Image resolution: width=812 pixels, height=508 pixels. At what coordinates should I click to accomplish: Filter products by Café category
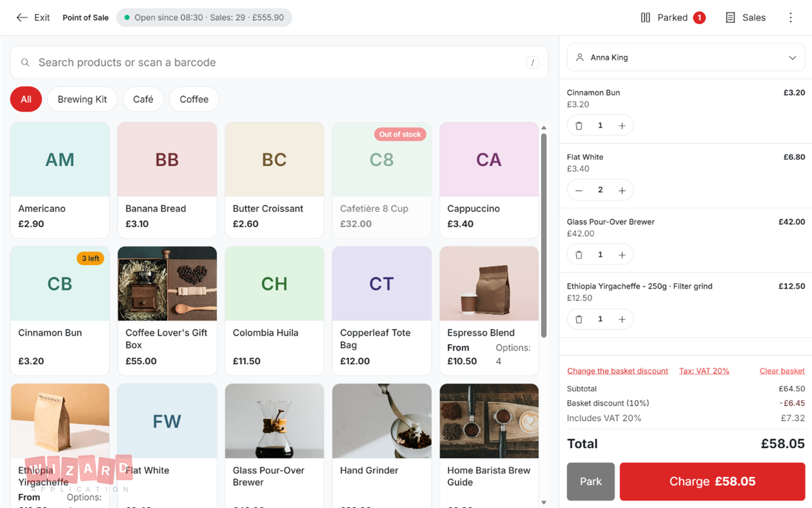pos(143,99)
